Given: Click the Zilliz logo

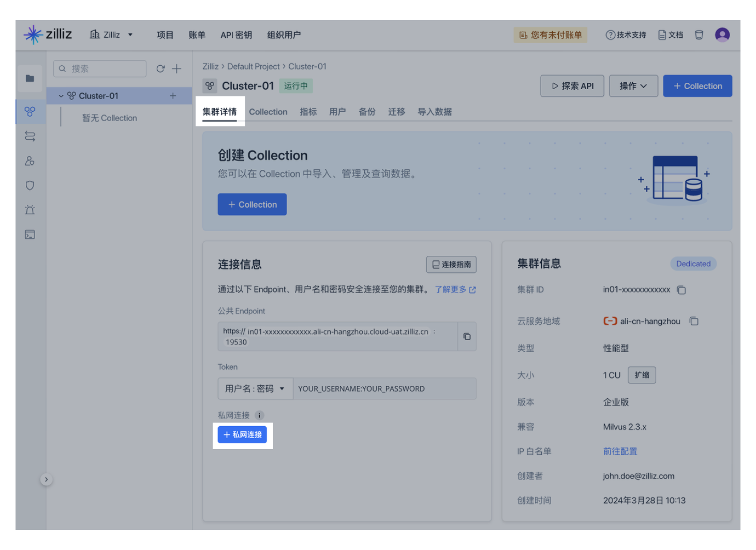Looking at the screenshot, I should coord(48,35).
